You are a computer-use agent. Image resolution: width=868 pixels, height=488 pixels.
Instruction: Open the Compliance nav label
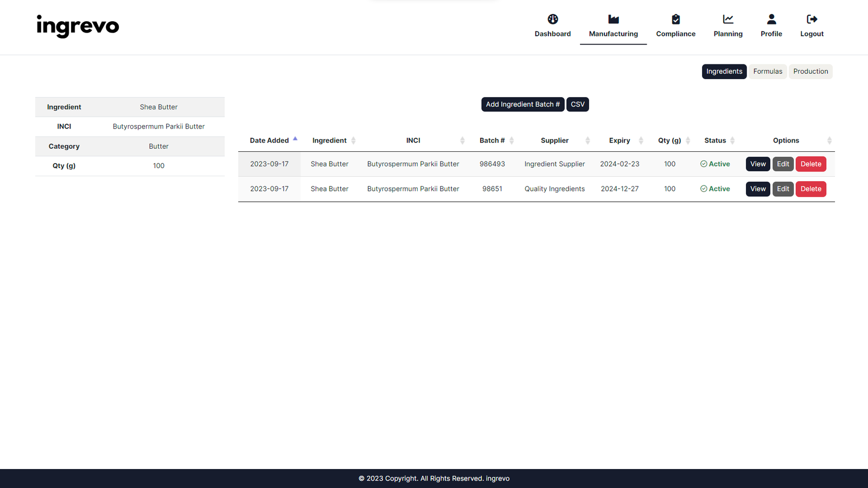click(x=676, y=34)
